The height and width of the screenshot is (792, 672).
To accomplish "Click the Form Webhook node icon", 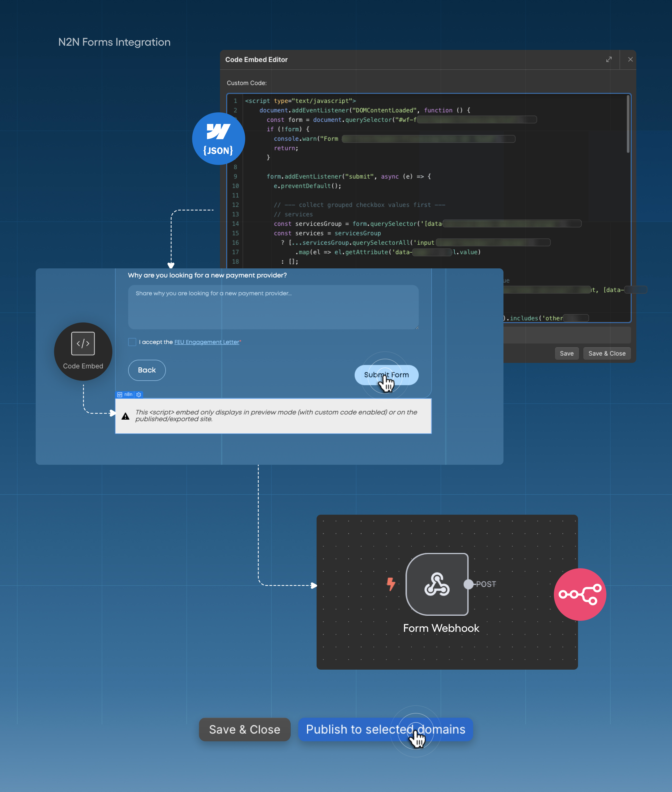I will tap(437, 584).
